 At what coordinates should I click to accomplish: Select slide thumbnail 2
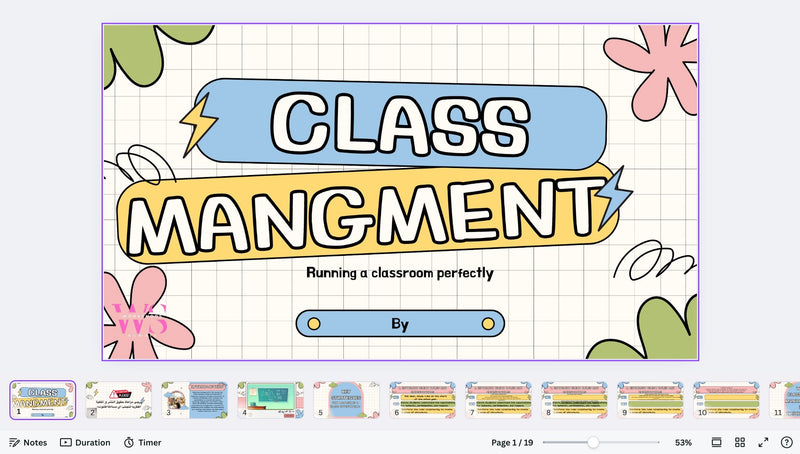point(119,400)
